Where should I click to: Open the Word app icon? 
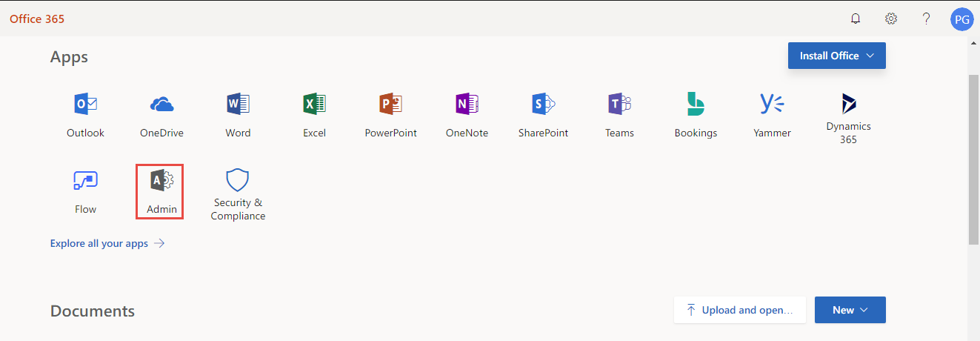(x=238, y=116)
